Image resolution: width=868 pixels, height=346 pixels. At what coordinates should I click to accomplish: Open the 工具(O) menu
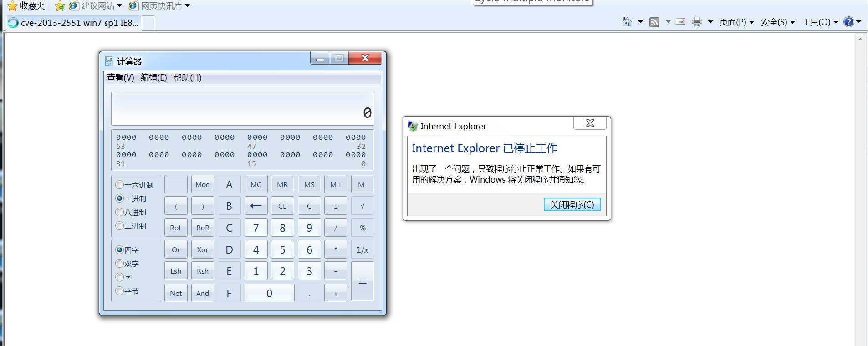[x=820, y=22]
